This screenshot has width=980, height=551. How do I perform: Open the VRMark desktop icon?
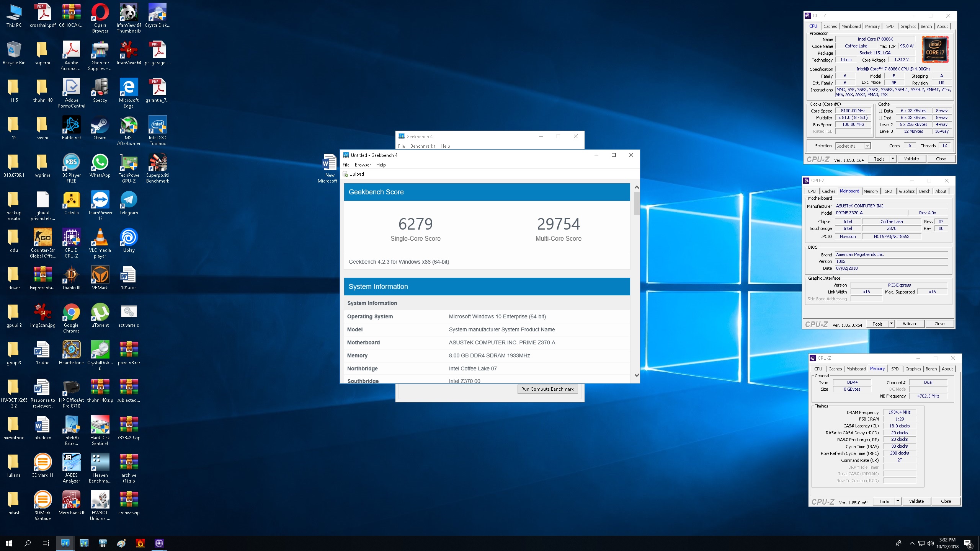100,278
